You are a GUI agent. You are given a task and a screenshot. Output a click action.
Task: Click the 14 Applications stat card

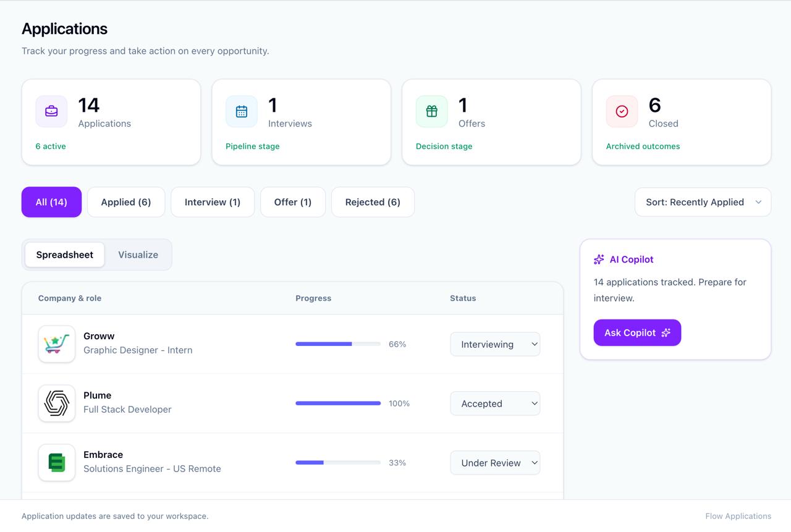click(111, 122)
